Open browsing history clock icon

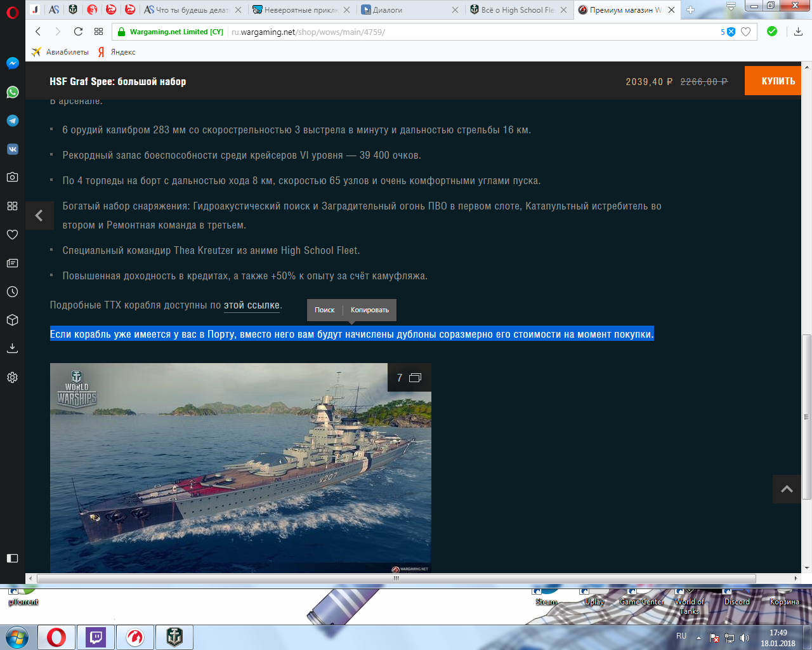[x=12, y=292]
